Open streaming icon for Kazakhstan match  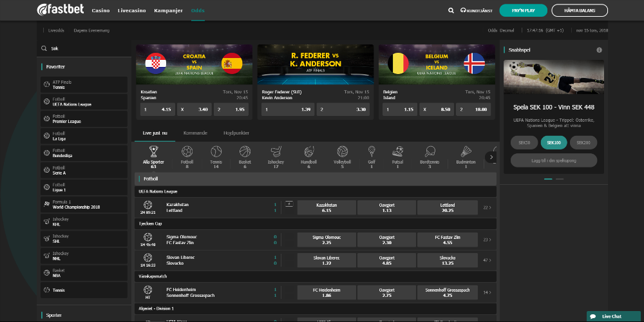point(289,204)
